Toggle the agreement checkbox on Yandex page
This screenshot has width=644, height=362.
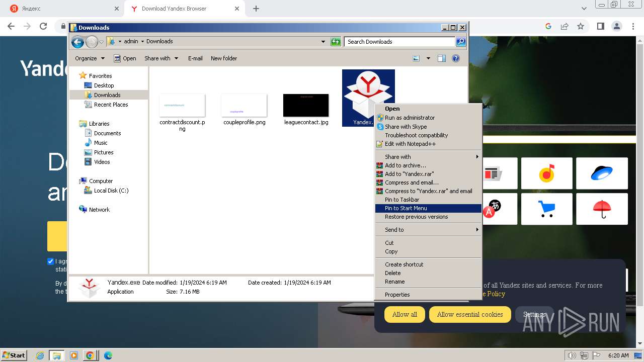(x=50, y=261)
